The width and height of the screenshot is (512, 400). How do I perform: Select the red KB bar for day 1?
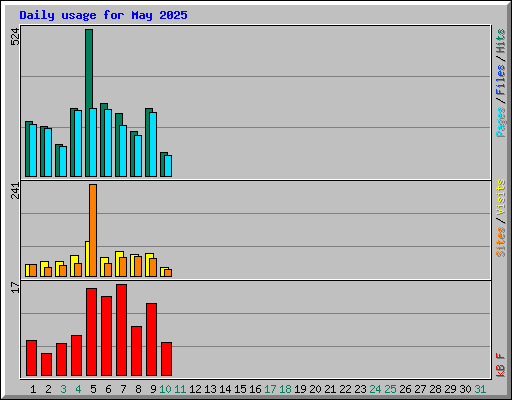click(x=32, y=358)
